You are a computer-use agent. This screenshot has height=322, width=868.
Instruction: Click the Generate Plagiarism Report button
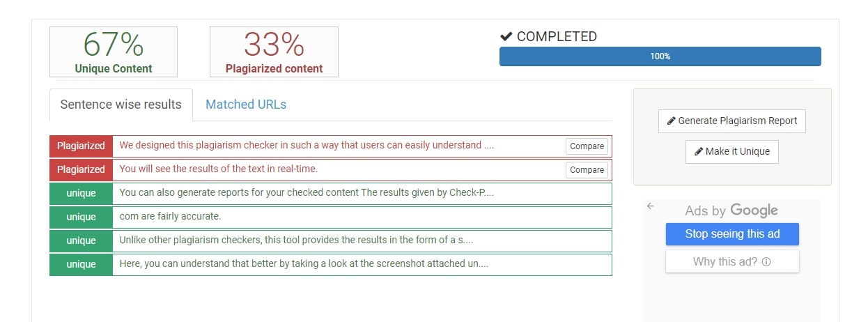(731, 121)
